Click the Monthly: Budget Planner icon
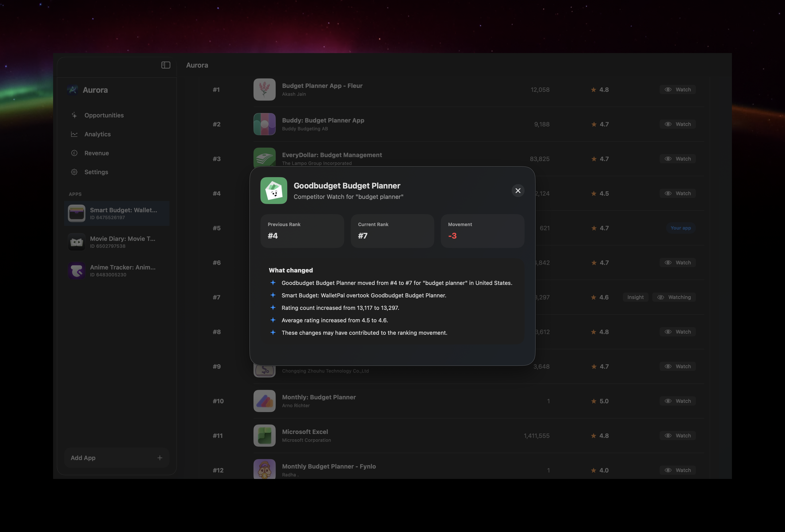 pyautogui.click(x=265, y=401)
